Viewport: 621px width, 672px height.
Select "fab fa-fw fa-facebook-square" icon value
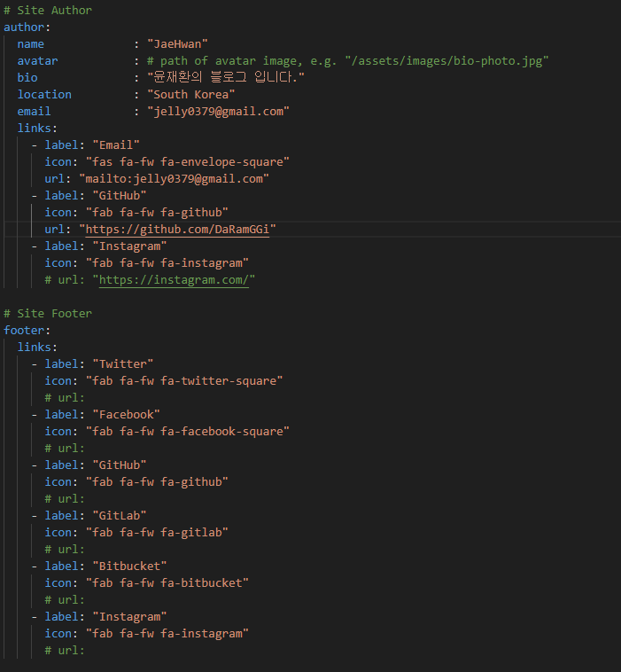(188, 432)
